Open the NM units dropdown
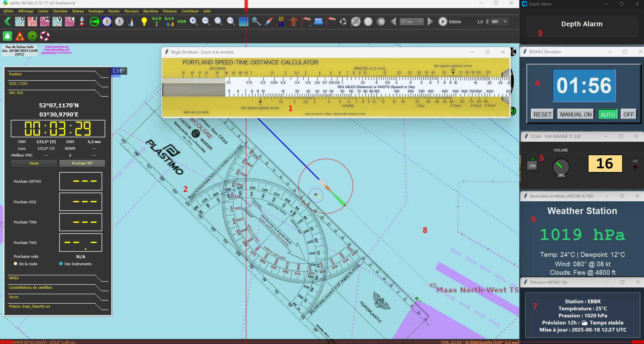644x344 pixels. coord(499,22)
